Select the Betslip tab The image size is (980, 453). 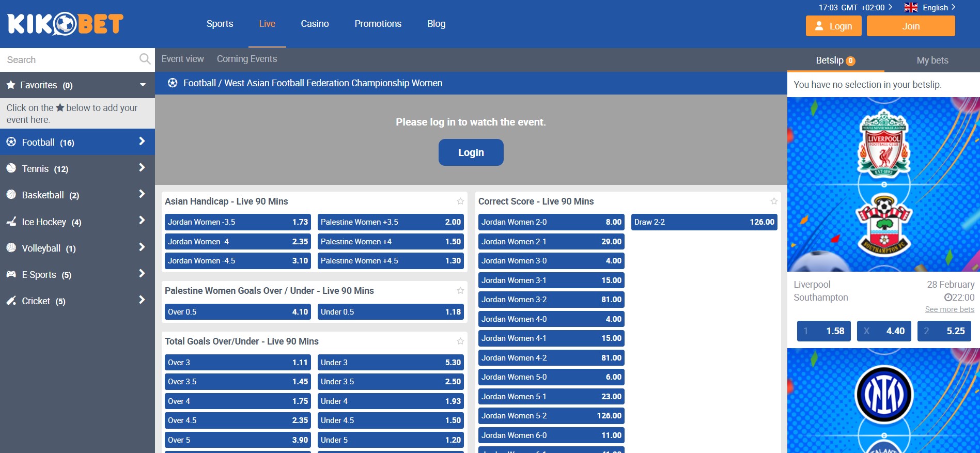tap(835, 60)
